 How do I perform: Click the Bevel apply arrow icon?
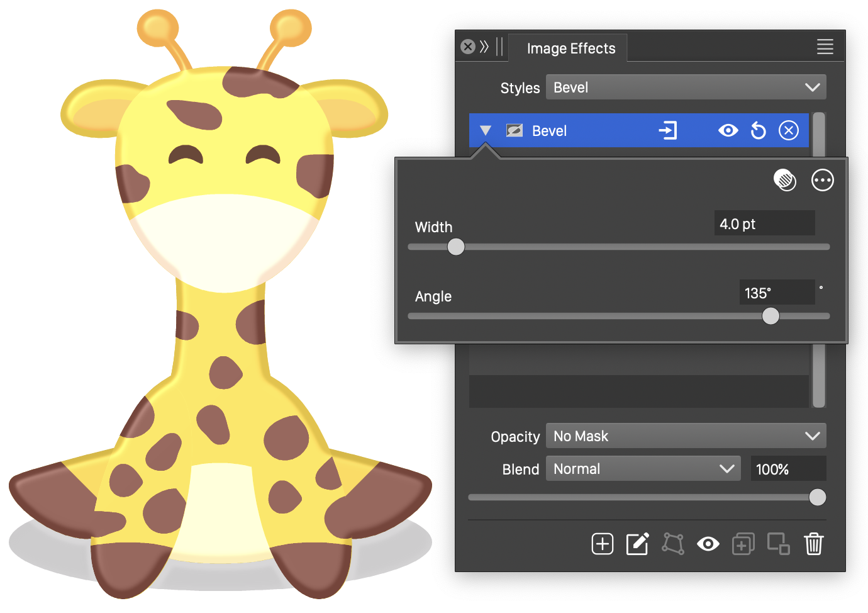[x=667, y=131]
